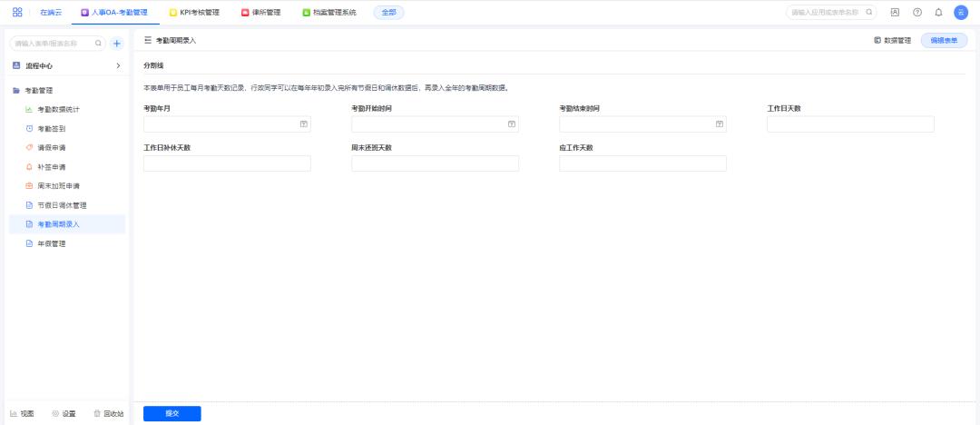Open calendar icon of 考勤结束时间
This screenshot has width=980, height=425.
[x=720, y=124]
